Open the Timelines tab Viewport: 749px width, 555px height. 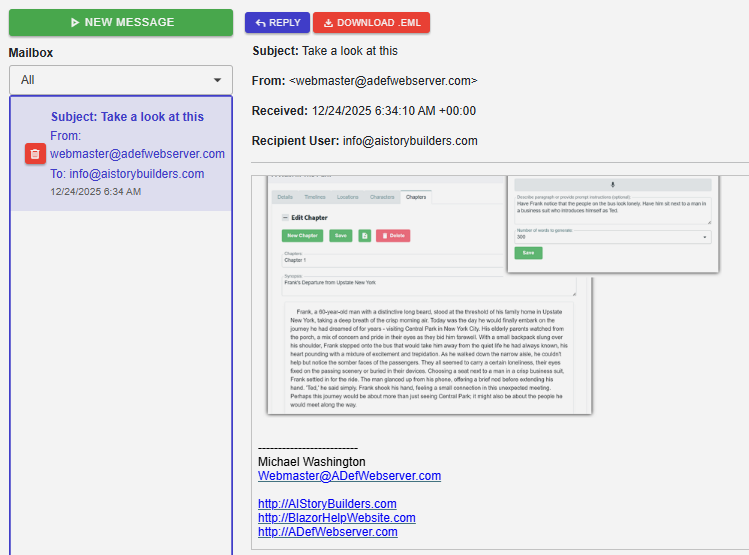coord(315,198)
